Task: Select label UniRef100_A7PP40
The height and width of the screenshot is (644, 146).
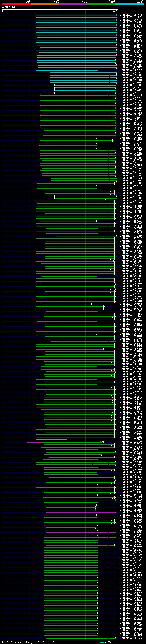Action: (131, 48)
